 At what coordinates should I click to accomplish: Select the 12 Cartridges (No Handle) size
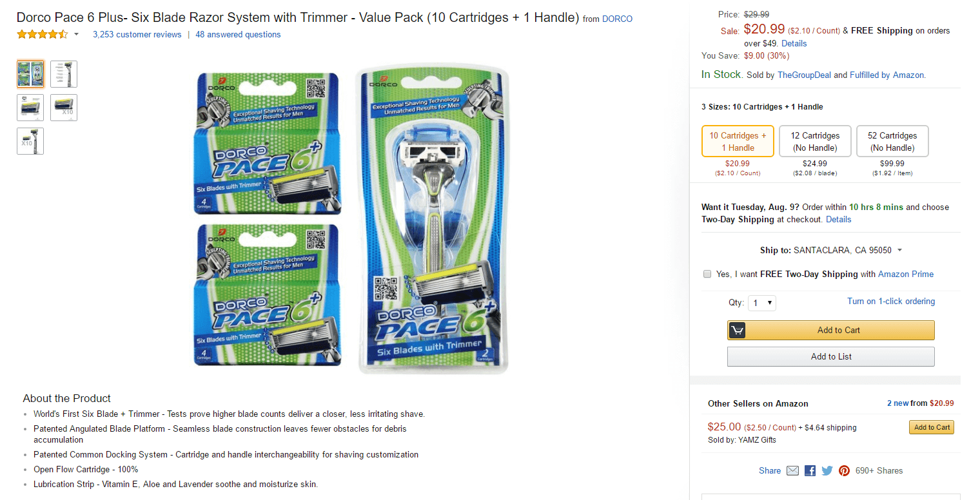click(815, 142)
